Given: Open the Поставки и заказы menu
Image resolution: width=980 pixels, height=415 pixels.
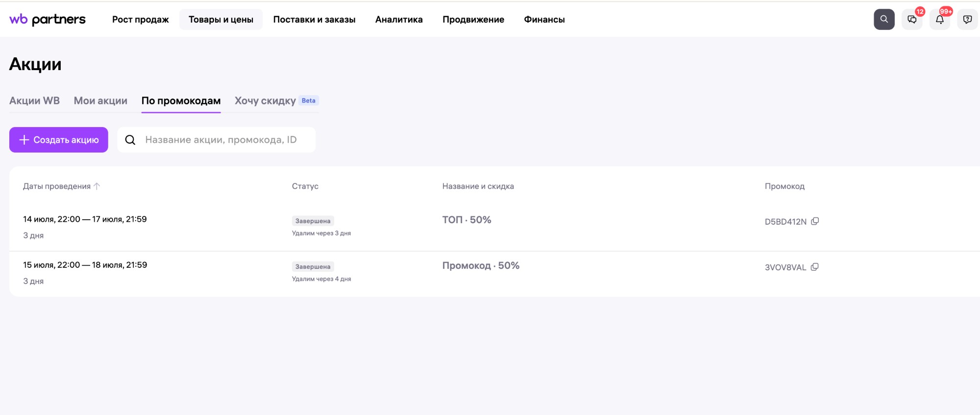Looking at the screenshot, I should pos(315,20).
